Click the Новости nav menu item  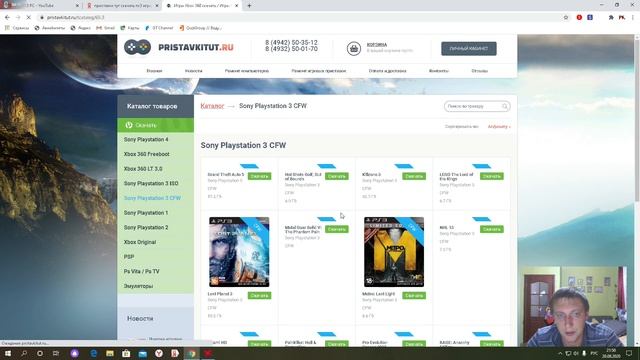point(193,71)
